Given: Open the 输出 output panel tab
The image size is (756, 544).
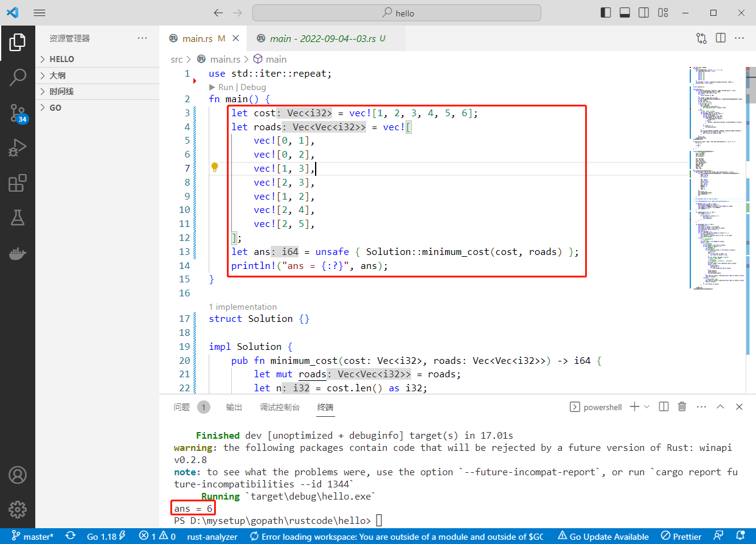Looking at the screenshot, I should [x=234, y=407].
